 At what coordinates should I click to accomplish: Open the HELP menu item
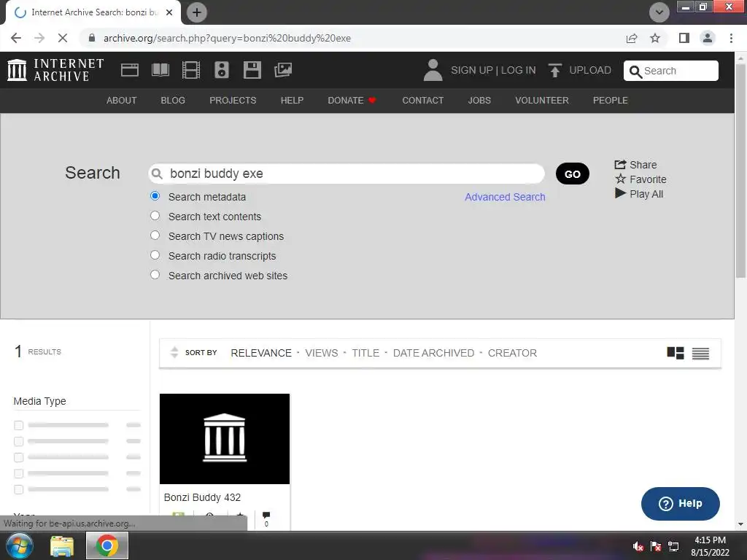click(x=292, y=101)
